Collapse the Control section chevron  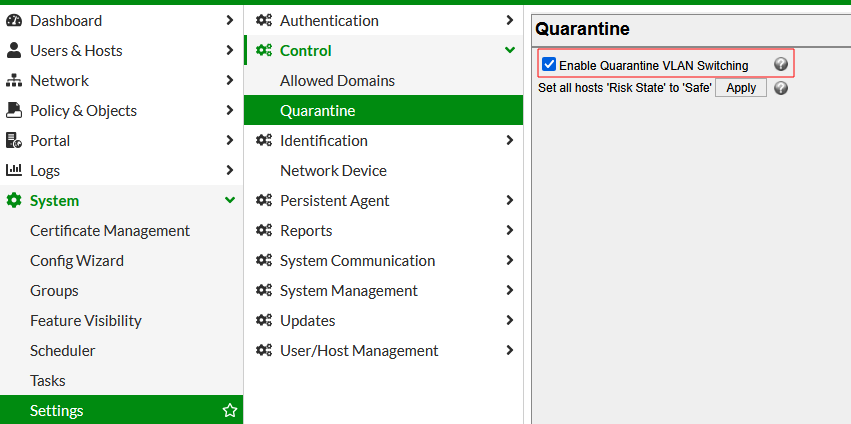[510, 50]
